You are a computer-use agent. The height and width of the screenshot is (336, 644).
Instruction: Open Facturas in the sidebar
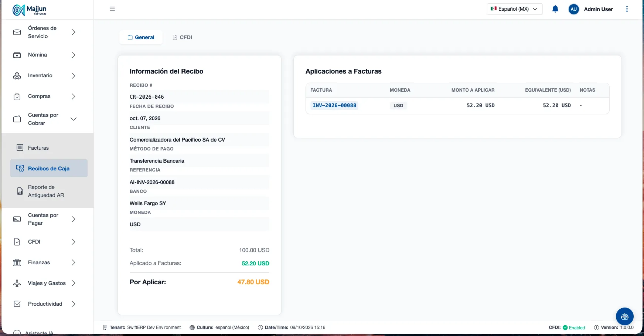click(x=49, y=148)
